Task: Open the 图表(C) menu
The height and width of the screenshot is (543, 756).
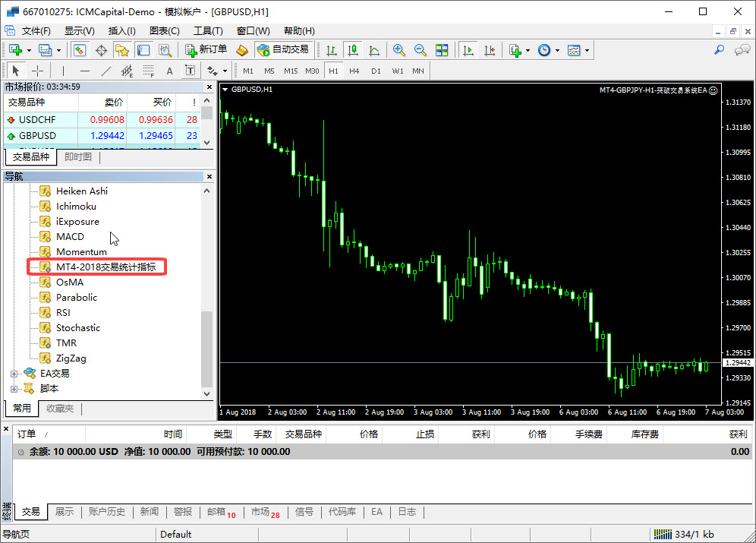Action: tap(165, 31)
